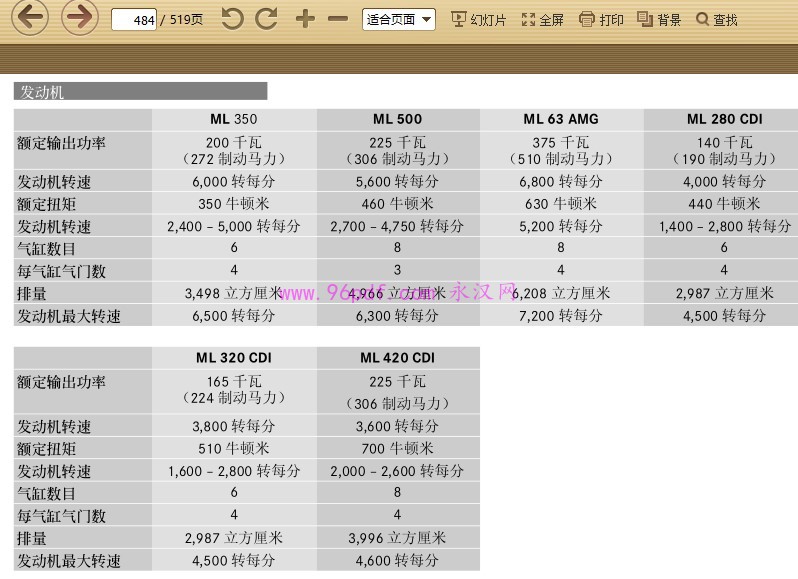Click the 3,800 转每分 cell
This screenshot has width=798, height=579.
(x=234, y=426)
